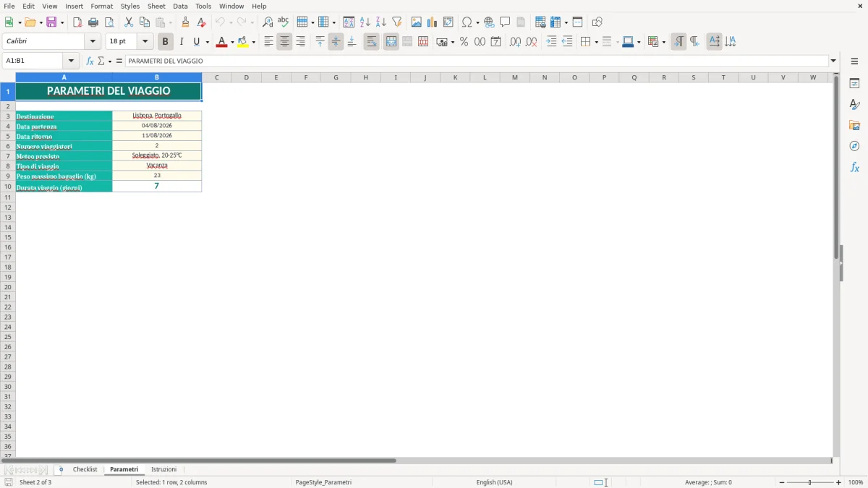This screenshot has height=488, width=868.
Task: Click the equals Formula button
Action: click(119, 61)
